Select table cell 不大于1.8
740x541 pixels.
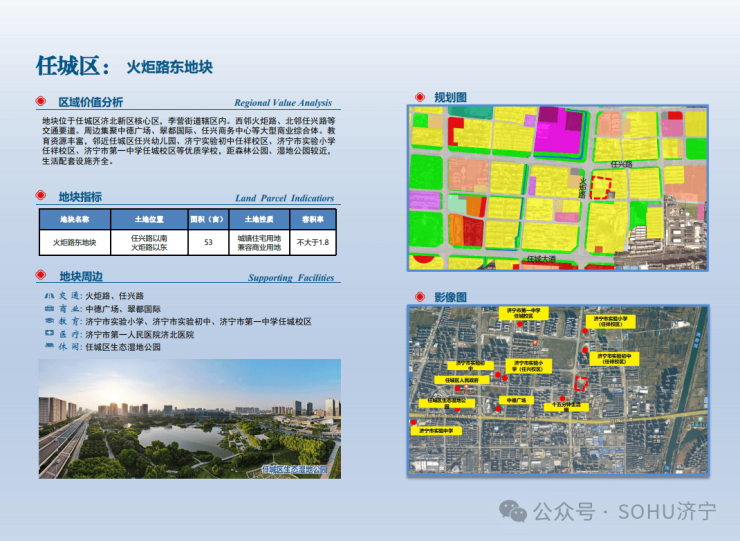point(312,242)
